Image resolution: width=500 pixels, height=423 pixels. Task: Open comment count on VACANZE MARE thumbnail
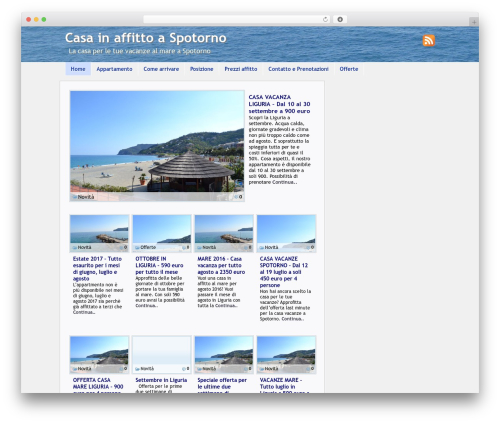point(311,369)
